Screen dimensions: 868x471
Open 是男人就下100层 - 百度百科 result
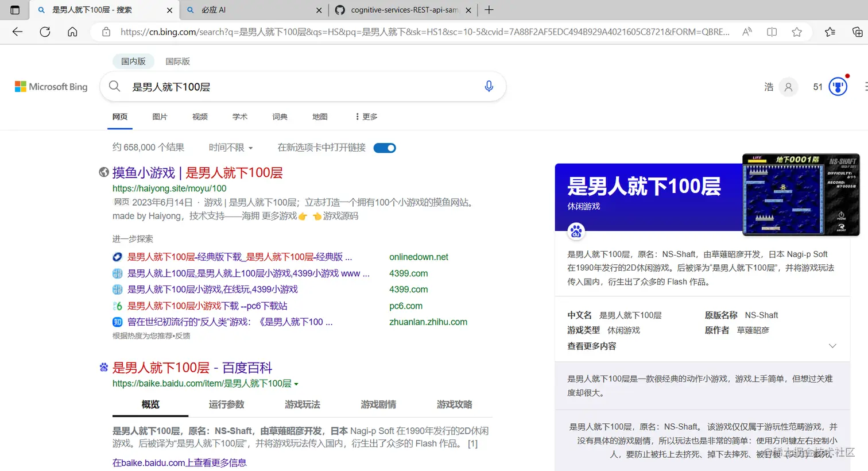coord(192,368)
